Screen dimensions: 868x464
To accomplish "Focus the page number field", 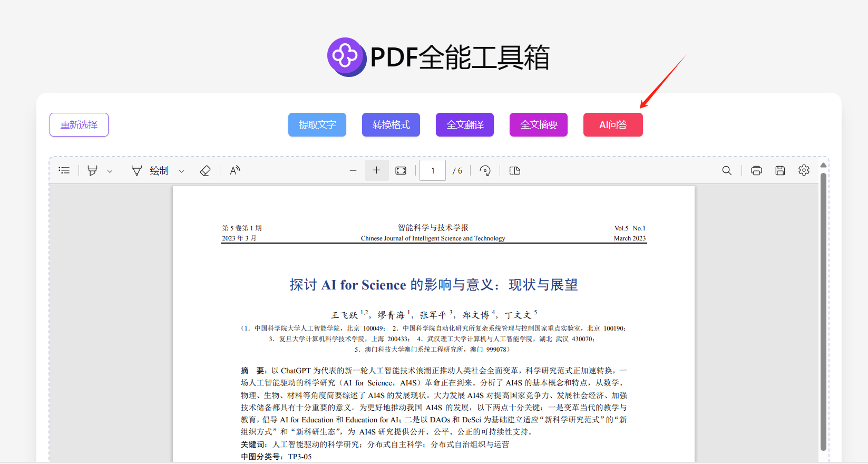I will click(433, 170).
